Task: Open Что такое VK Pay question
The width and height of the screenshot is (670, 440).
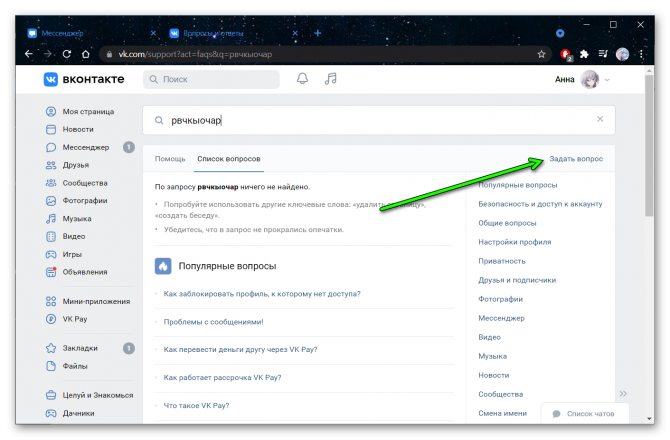Action: pos(196,405)
